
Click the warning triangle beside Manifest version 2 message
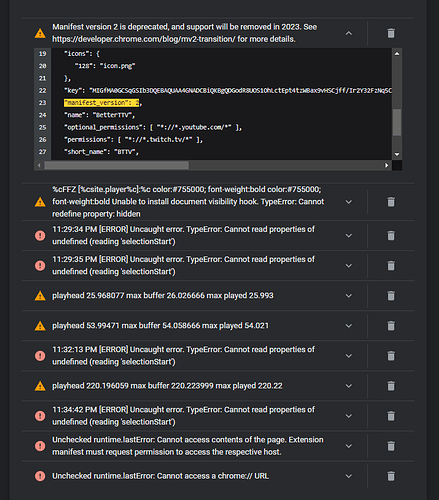40,33
